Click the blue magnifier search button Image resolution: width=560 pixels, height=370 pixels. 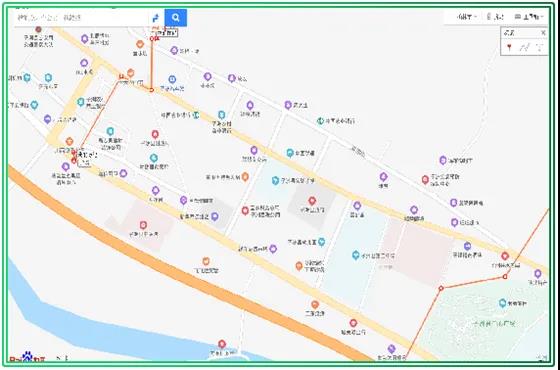click(x=175, y=18)
